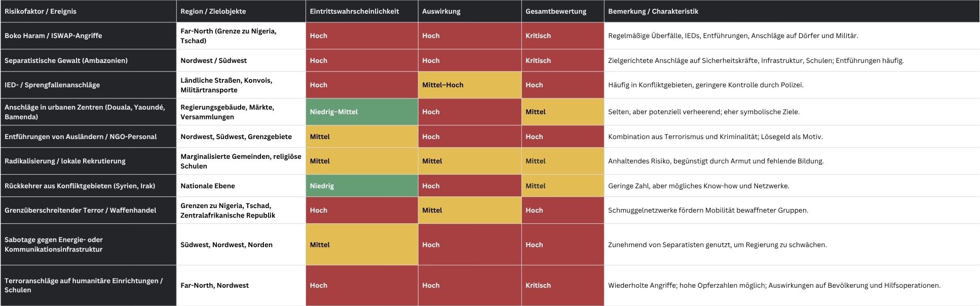Click the 'Gesamtbewertung' header cell

[x=555, y=11]
